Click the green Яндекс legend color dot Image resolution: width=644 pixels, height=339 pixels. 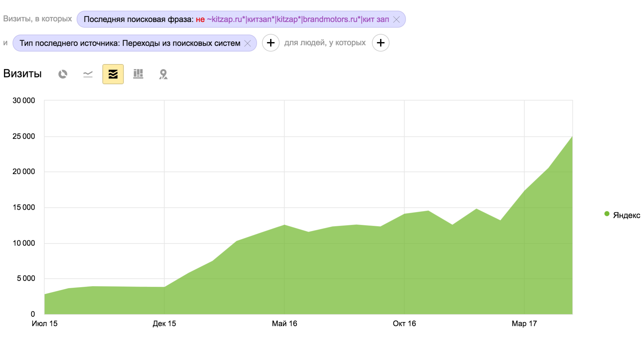click(x=607, y=214)
